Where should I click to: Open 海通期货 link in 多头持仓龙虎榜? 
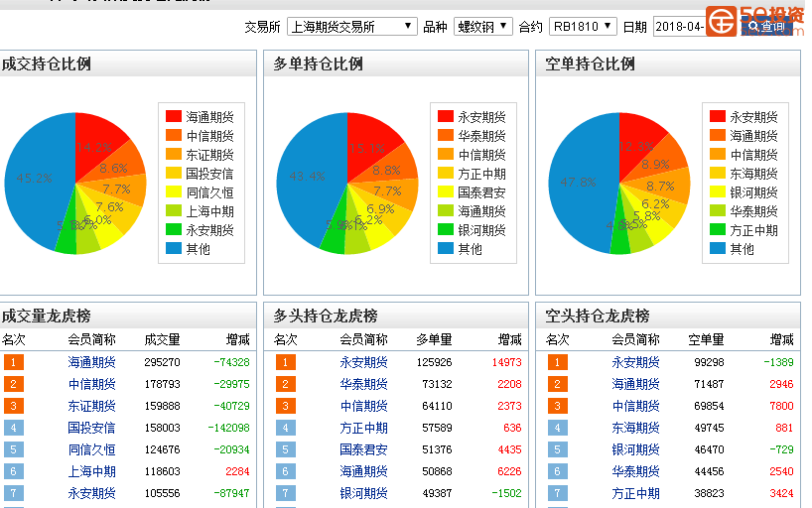pyautogui.click(x=363, y=471)
